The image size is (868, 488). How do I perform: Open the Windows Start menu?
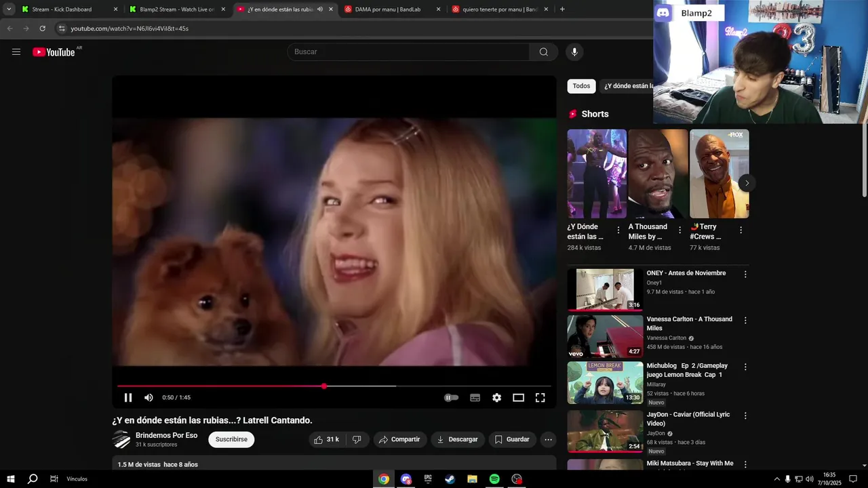pos(10,479)
